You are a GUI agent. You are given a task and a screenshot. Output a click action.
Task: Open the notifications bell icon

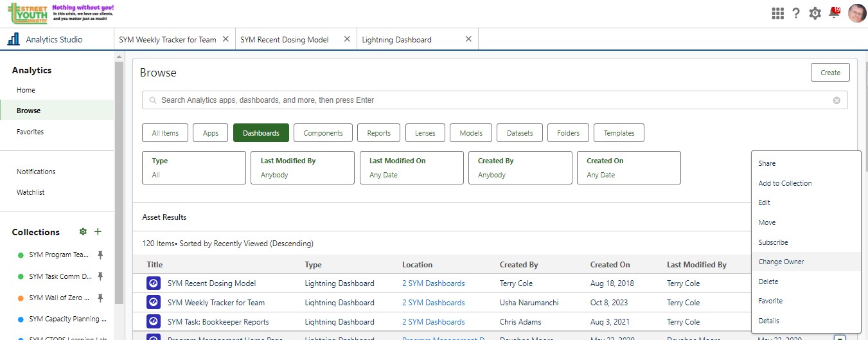point(835,12)
